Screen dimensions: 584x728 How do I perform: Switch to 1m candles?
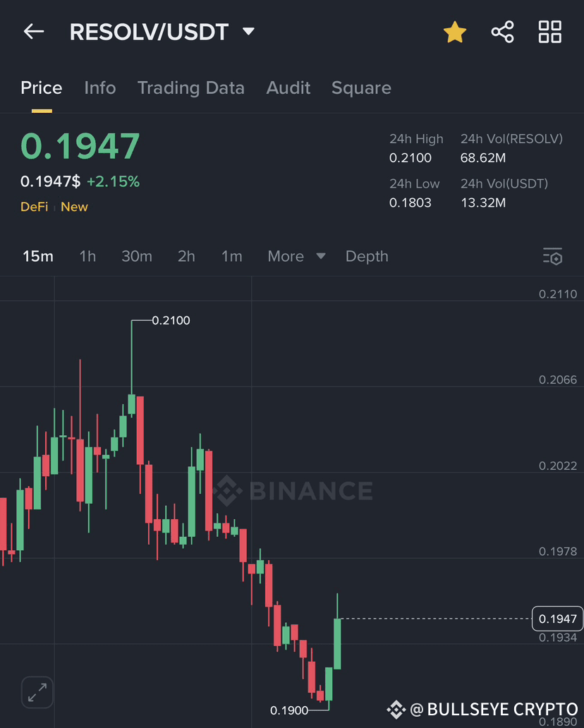pyautogui.click(x=231, y=256)
